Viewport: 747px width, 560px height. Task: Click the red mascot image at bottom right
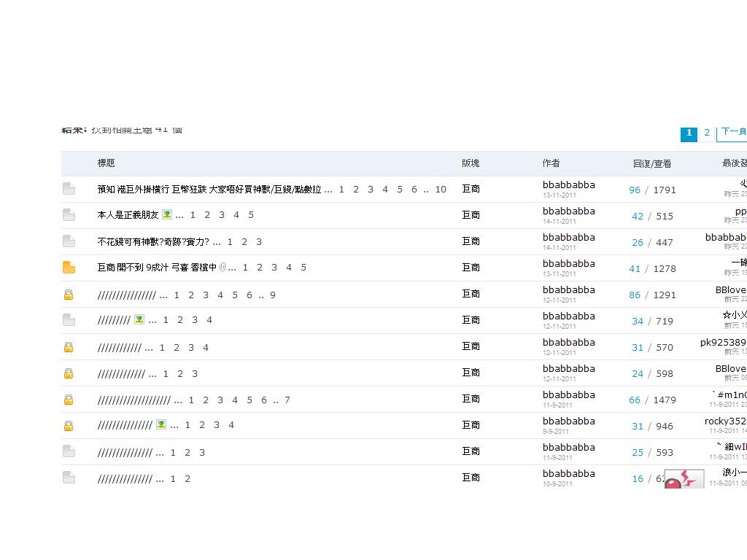coord(684,479)
